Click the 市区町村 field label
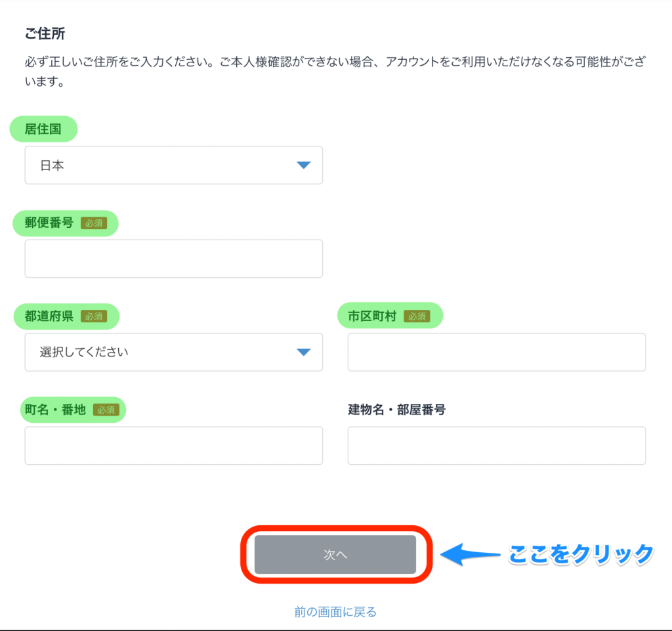Screen dimensions: 672x631 [372, 316]
